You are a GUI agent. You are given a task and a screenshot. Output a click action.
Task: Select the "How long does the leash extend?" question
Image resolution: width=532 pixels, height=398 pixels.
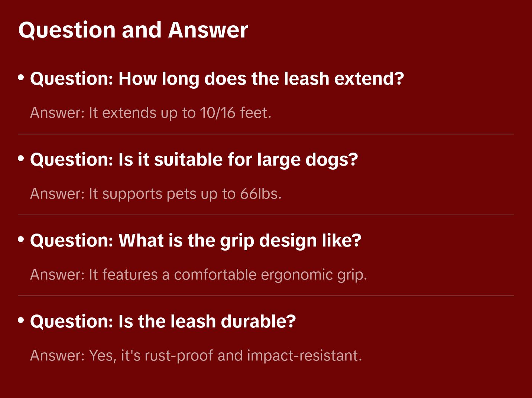coord(217,79)
